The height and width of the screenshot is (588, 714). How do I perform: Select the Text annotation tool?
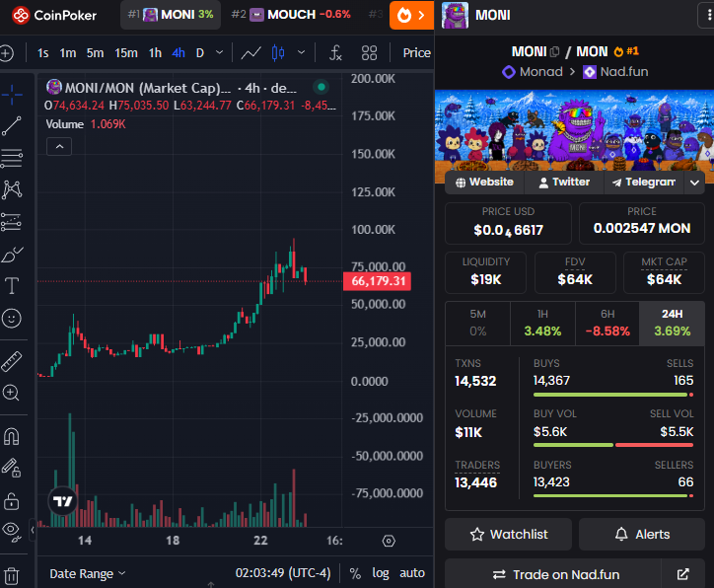[x=12, y=286]
